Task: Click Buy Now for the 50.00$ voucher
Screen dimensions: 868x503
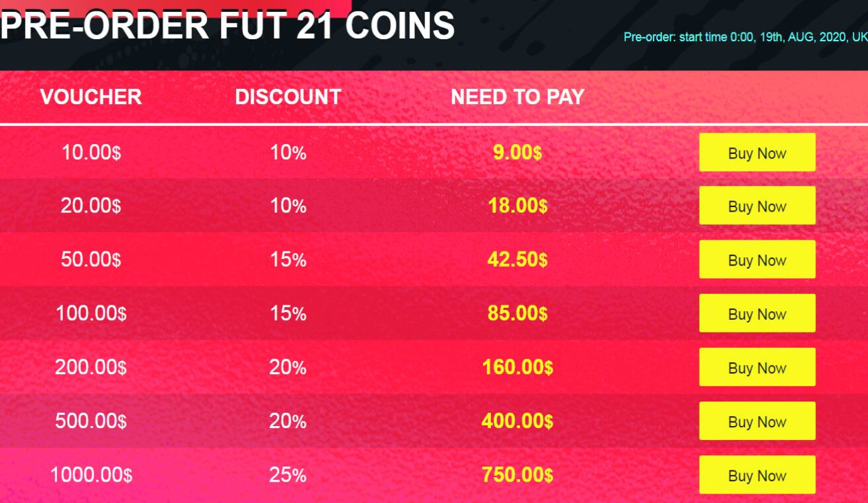Action: pos(757,259)
